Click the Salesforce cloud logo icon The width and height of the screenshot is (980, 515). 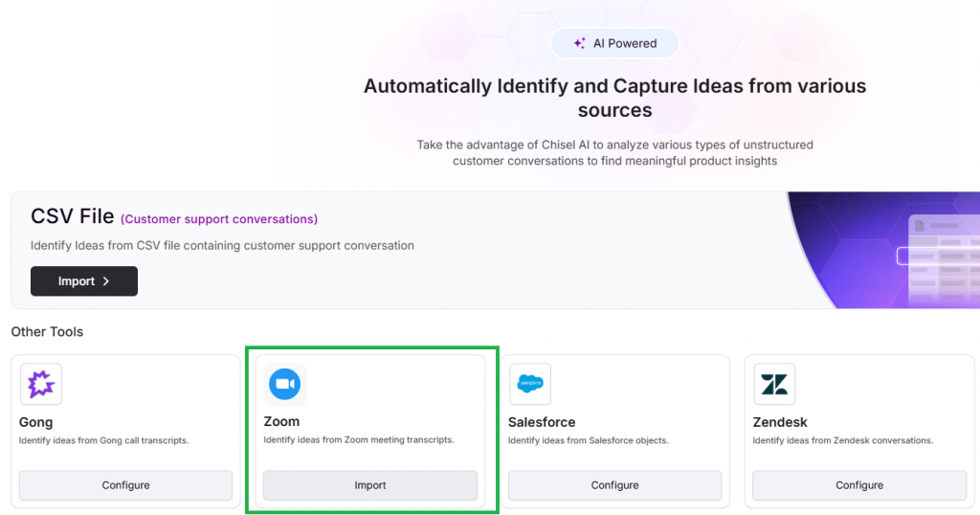530,384
